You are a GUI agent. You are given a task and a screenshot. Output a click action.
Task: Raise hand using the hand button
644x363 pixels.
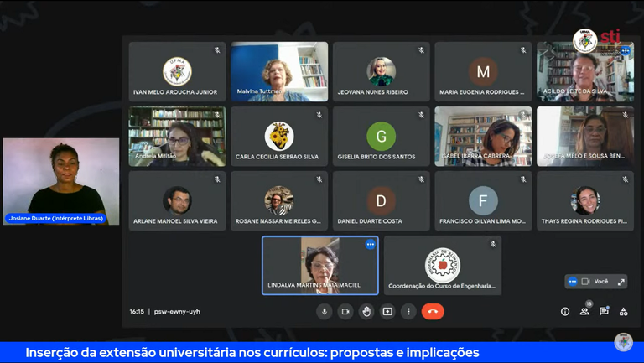pyautogui.click(x=366, y=312)
